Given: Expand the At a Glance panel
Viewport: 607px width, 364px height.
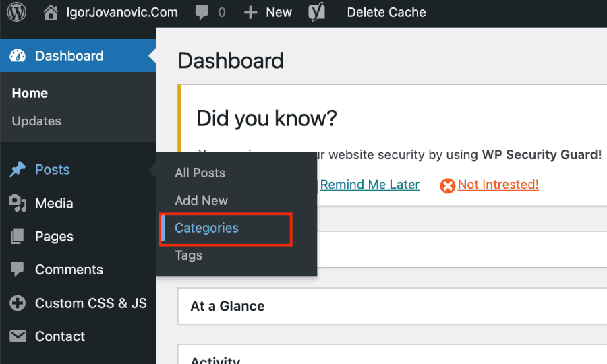Looking at the screenshot, I should pos(392,306).
